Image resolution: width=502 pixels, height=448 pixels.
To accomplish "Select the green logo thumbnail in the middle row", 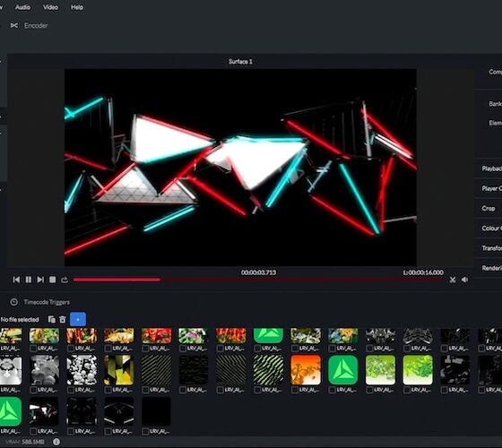I will click(342, 369).
